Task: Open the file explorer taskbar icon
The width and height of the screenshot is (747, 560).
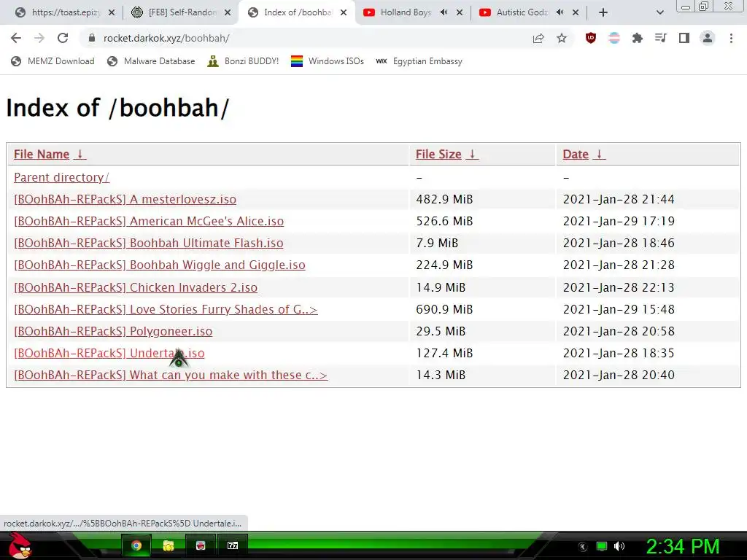Action: tap(169, 545)
